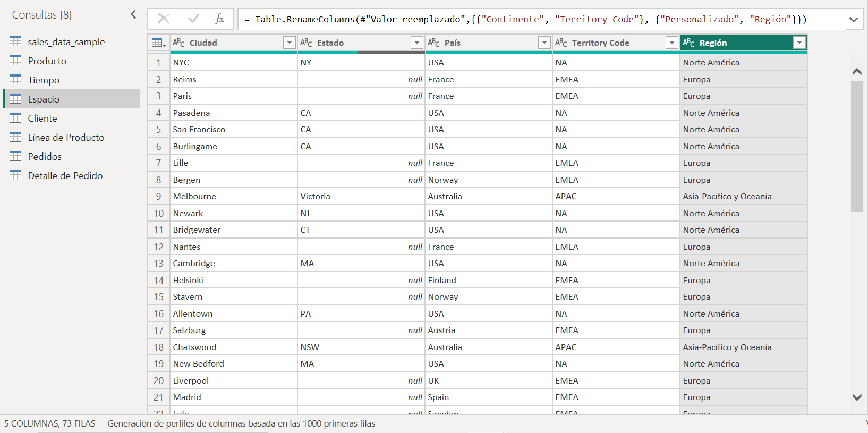Change Estado column data type icon
The image size is (868, 433).
[306, 43]
